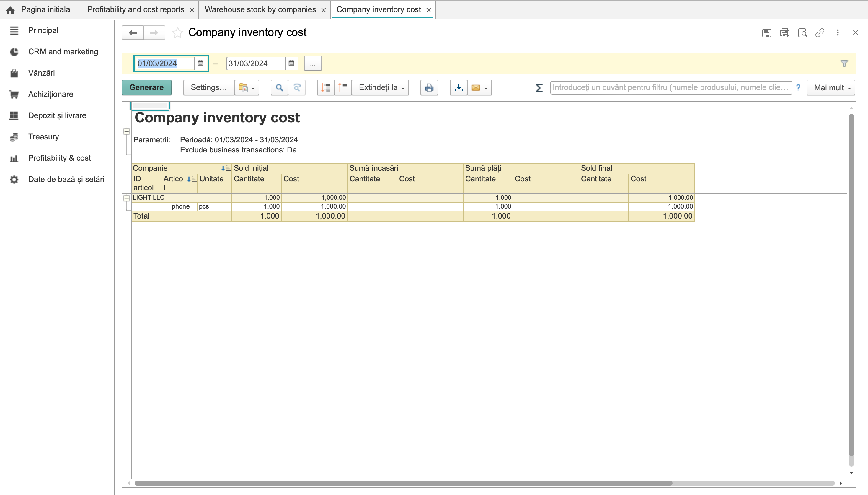Open Treasury section in sidebar
Viewport: 868px width, 495px height.
[x=43, y=137]
